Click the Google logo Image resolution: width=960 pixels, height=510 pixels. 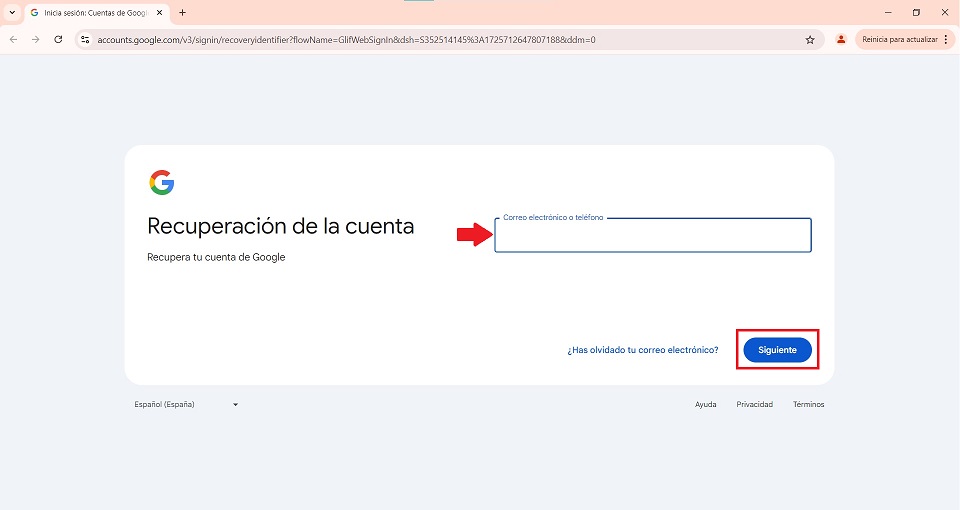pos(162,182)
